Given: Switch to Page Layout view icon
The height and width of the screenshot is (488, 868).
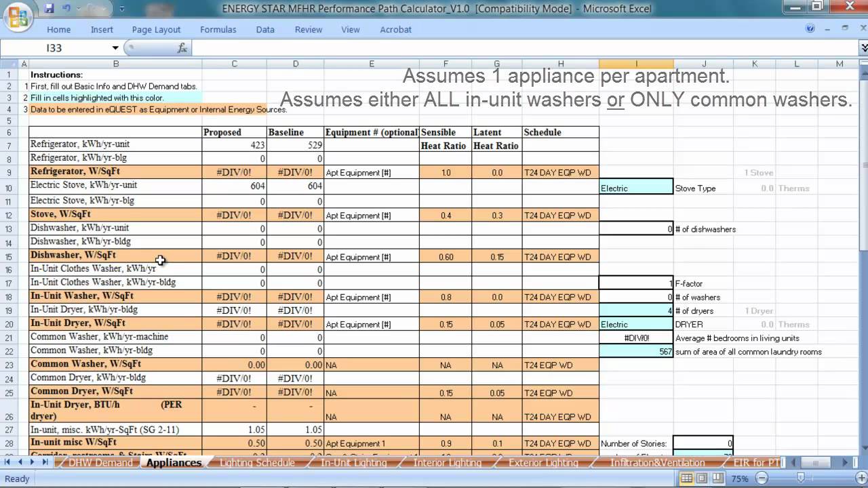Looking at the screenshot, I should pyautogui.click(x=702, y=479).
